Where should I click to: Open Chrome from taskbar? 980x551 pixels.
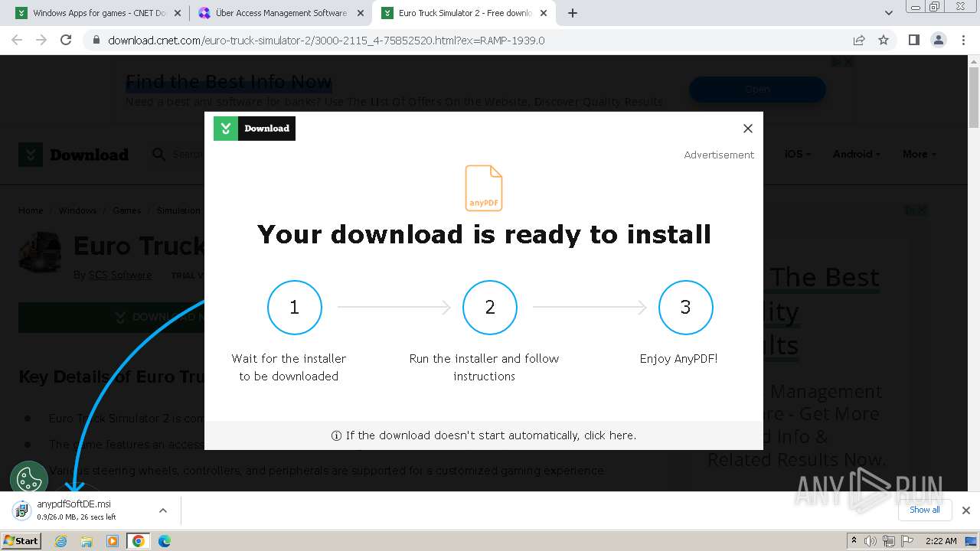pos(138,541)
